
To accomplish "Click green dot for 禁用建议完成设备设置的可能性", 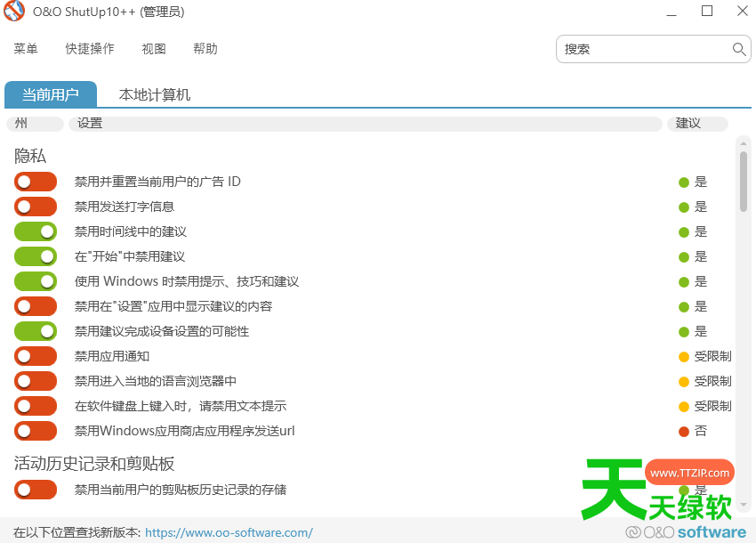I will pyautogui.click(x=683, y=332).
